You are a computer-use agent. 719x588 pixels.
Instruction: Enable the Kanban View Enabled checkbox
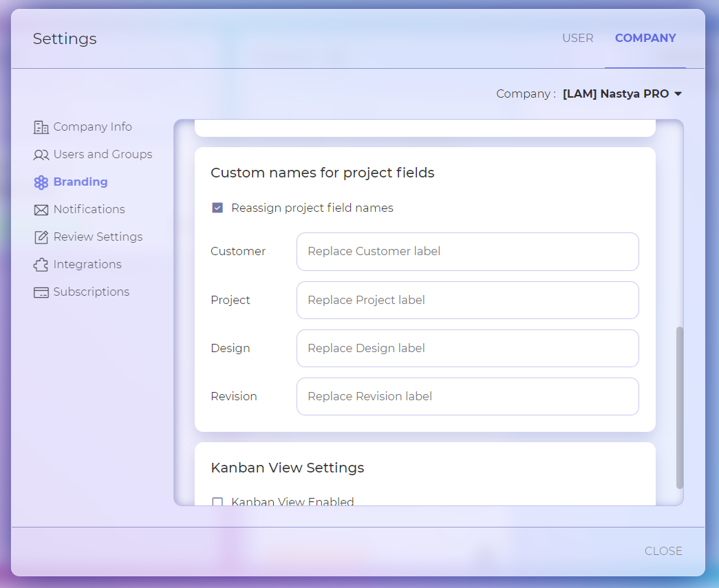(217, 502)
